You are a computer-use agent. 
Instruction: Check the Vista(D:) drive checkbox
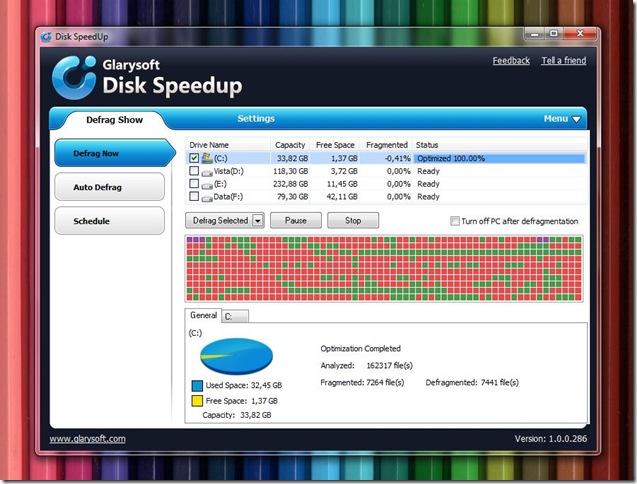(x=194, y=171)
